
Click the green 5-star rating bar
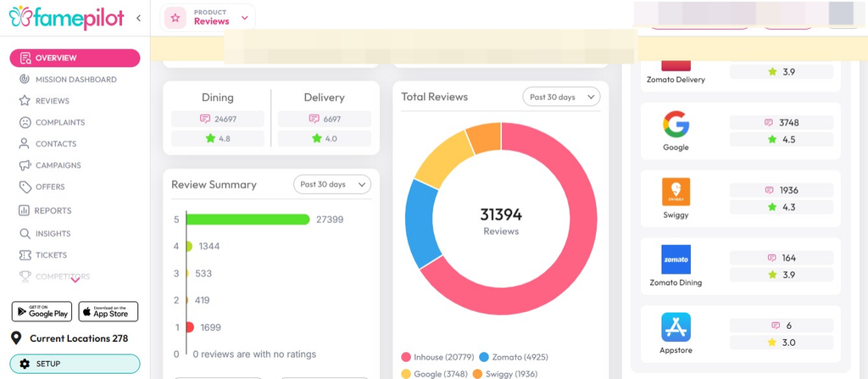coord(248,220)
